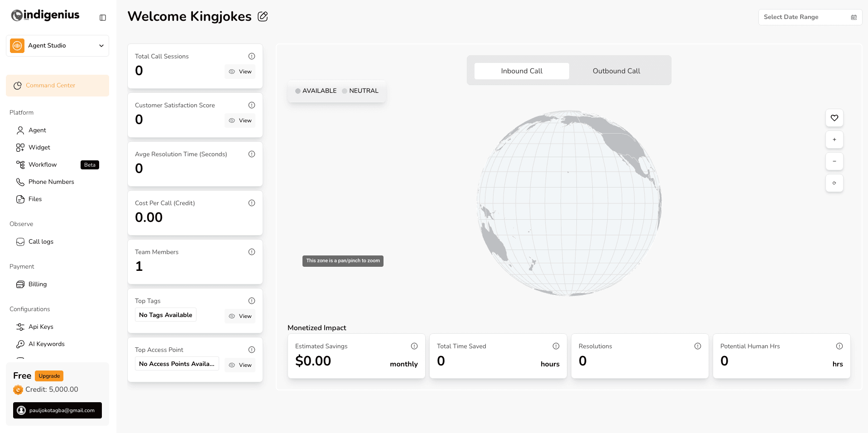Click info icon on Cost Per Call card

click(252, 203)
